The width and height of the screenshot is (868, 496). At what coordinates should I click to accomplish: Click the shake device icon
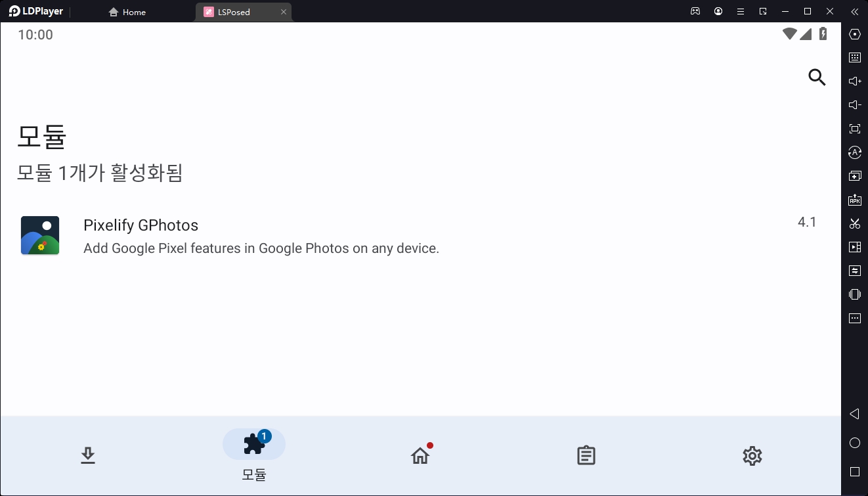tap(855, 294)
